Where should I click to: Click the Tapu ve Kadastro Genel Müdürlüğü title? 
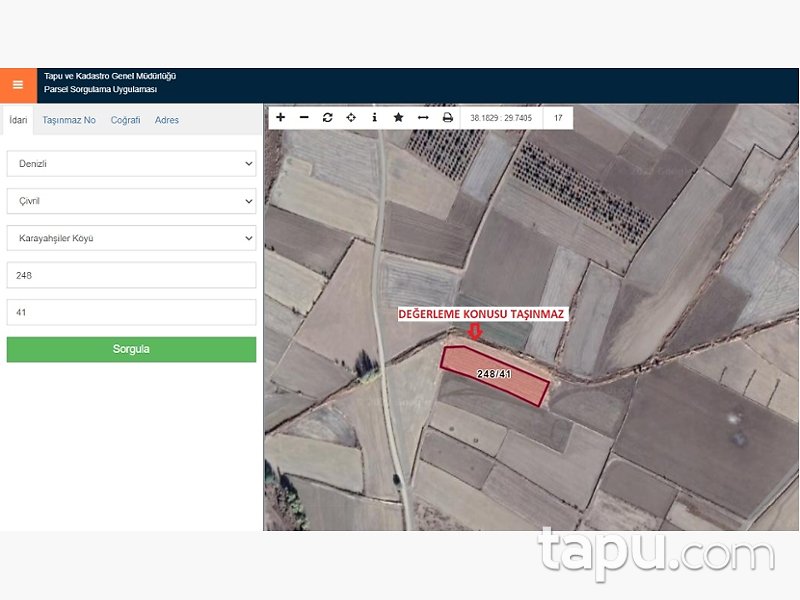(x=110, y=76)
